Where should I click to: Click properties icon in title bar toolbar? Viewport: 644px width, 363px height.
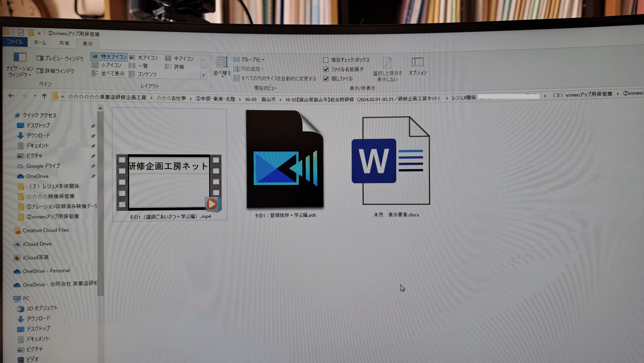pos(21,32)
